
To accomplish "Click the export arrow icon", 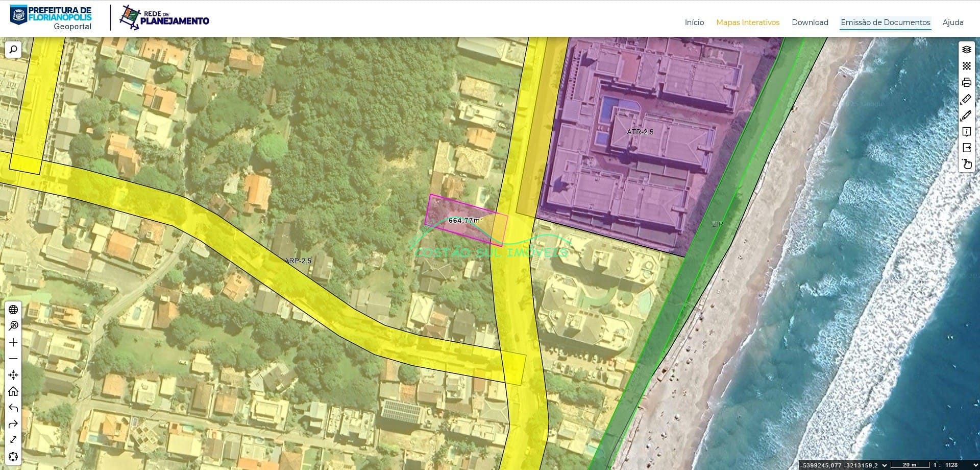I will point(966,148).
